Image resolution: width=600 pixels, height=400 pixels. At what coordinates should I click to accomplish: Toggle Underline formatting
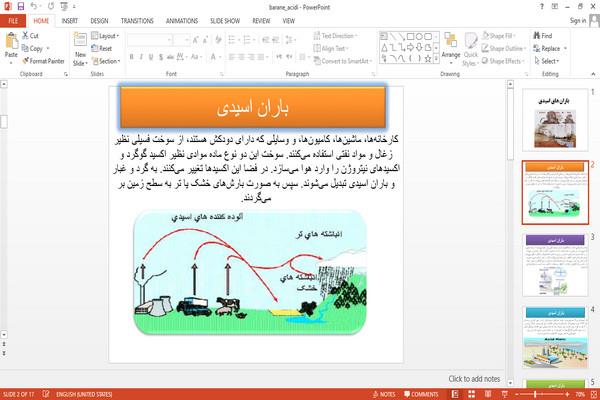click(151, 57)
